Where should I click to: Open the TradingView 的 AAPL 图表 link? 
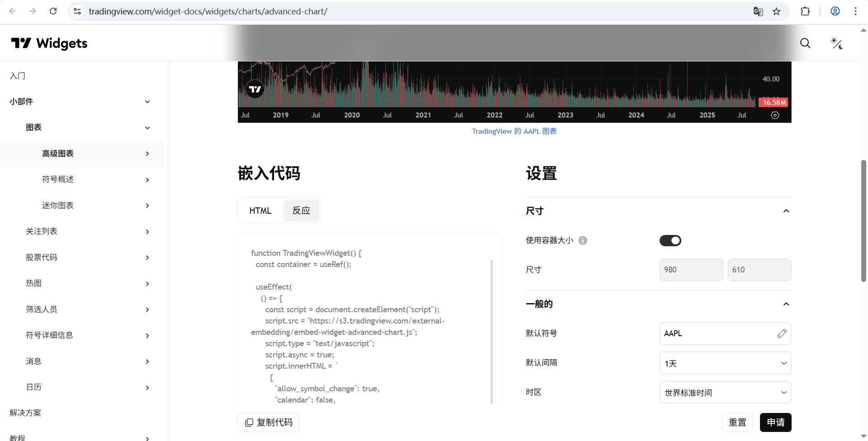point(514,131)
